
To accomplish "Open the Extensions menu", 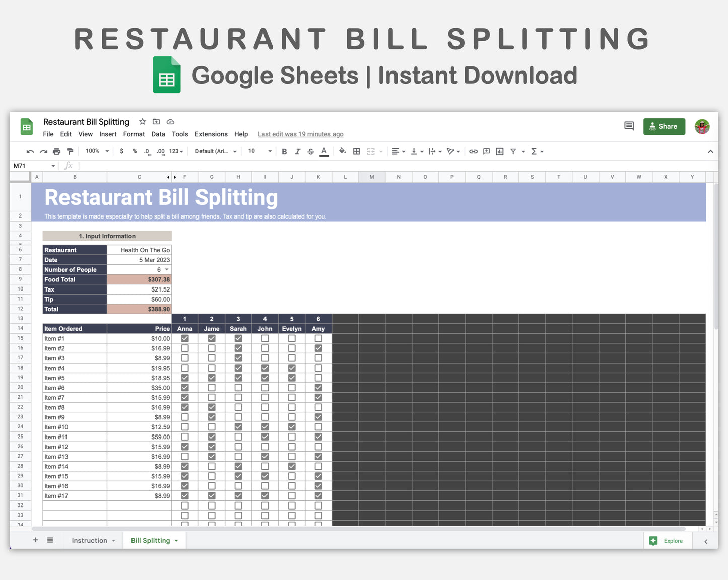I will pos(211,134).
